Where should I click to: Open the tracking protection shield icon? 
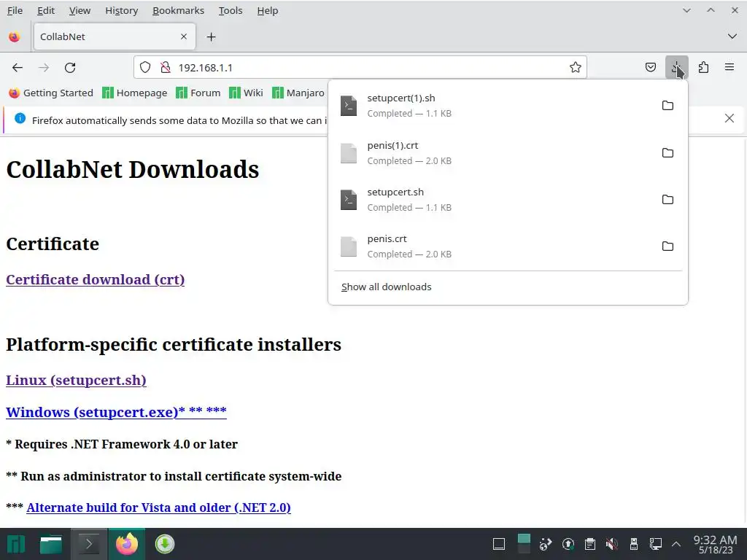point(145,68)
